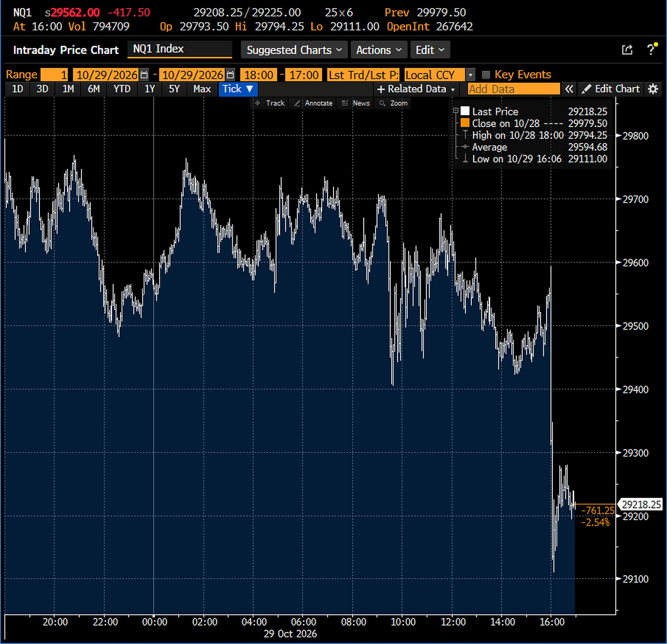Click the 17:00 end time field
The width and height of the screenshot is (667, 644).
304,75
